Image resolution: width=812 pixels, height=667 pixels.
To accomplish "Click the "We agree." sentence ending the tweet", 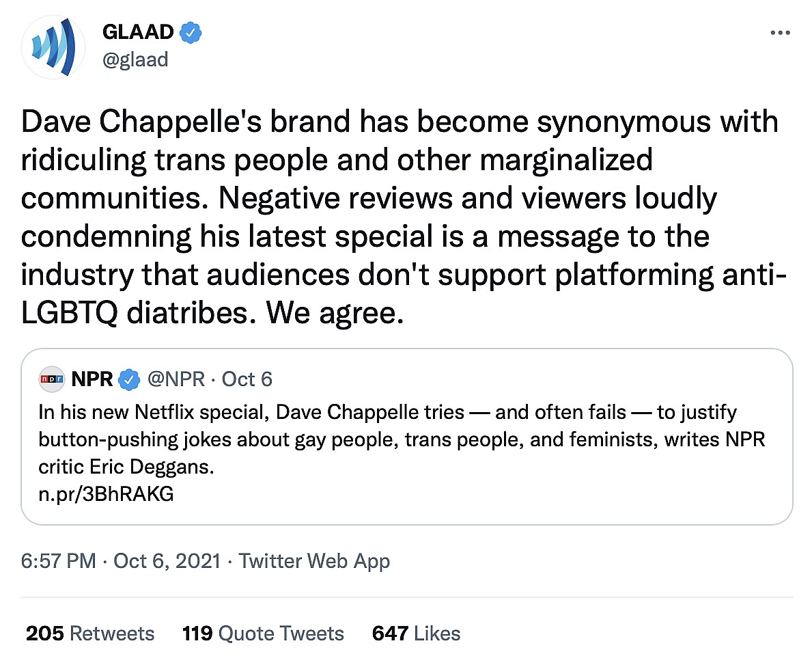I will tap(331, 313).
